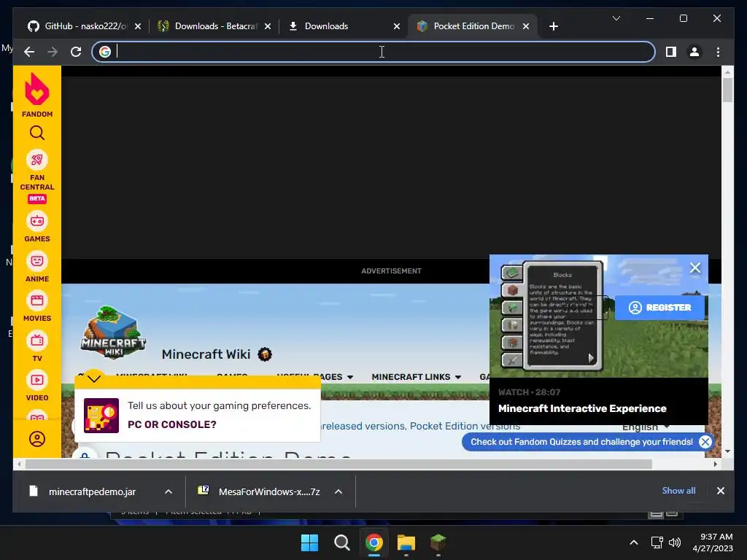Image resolution: width=747 pixels, height=560 pixels.
Task: Show hidden system tray icons
Action: (x=634, y=542)
